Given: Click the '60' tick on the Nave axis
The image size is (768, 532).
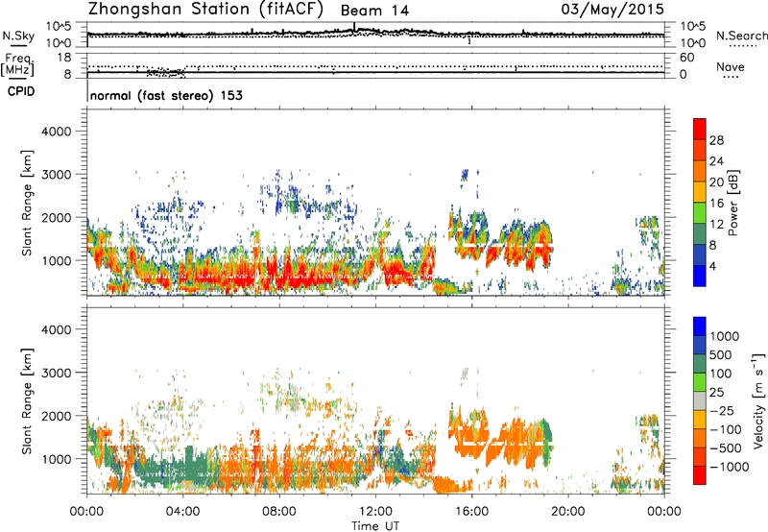Looking at the screenshot, I should click(x=686, y=58).
